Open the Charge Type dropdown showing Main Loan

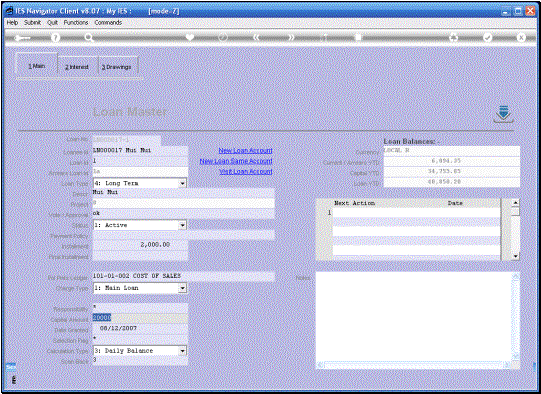pyautogui.click(x=183, y=288)
